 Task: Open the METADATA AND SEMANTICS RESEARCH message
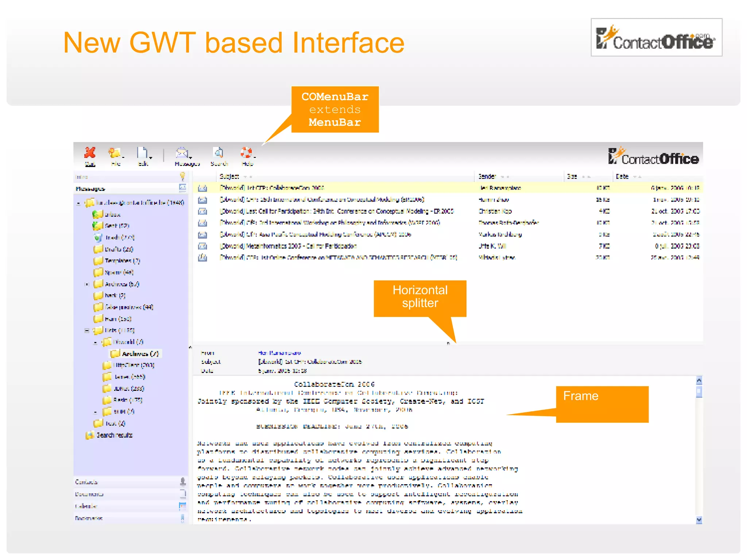click(448, 258)
